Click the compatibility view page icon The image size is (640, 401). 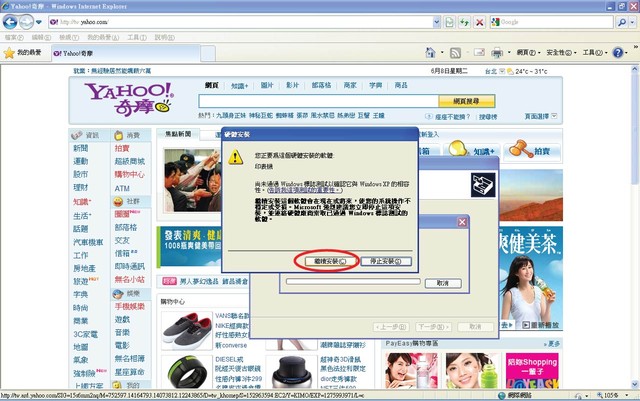[449, 22]
